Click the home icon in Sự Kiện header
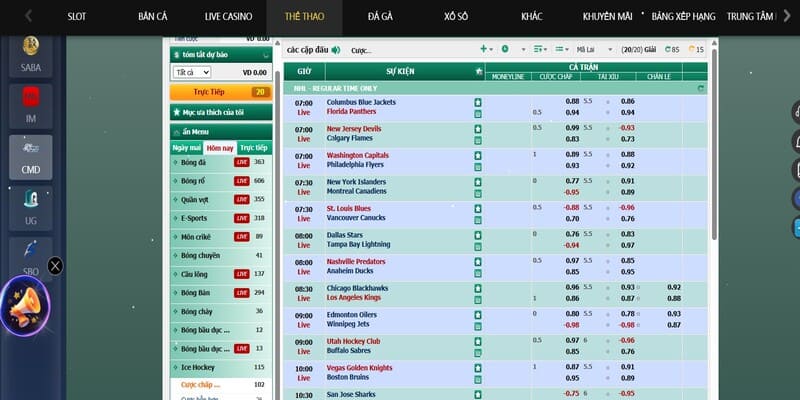Viewport: 800px width, 400px height. pos(479,72)
